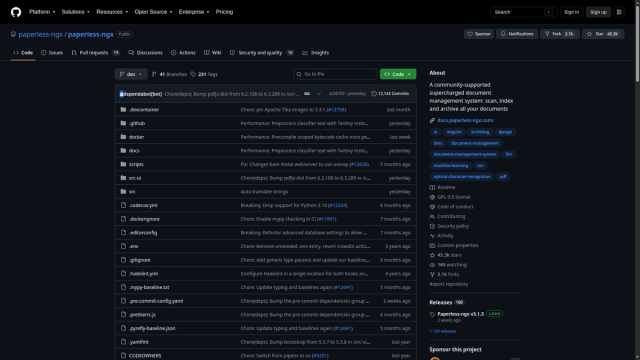The width and height of the screenshot is (640, 360).
Task: Open the header settings icon
Action: point(619,12)
